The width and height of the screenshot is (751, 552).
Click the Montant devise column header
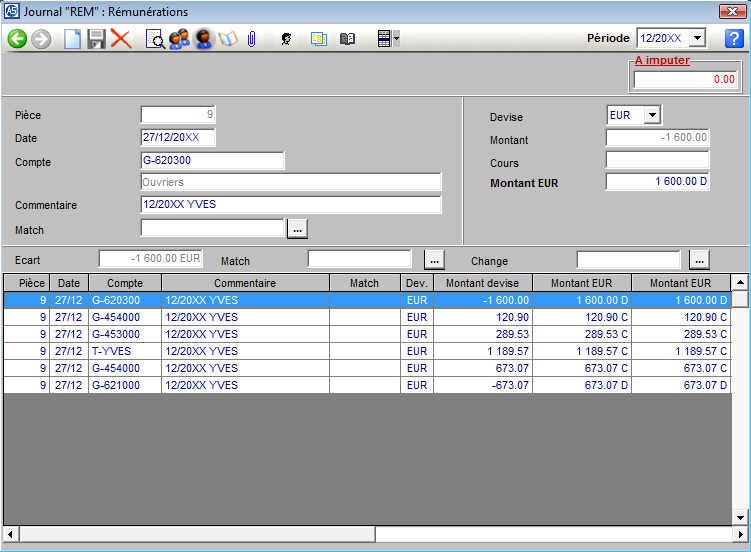(x=482, y=283)
